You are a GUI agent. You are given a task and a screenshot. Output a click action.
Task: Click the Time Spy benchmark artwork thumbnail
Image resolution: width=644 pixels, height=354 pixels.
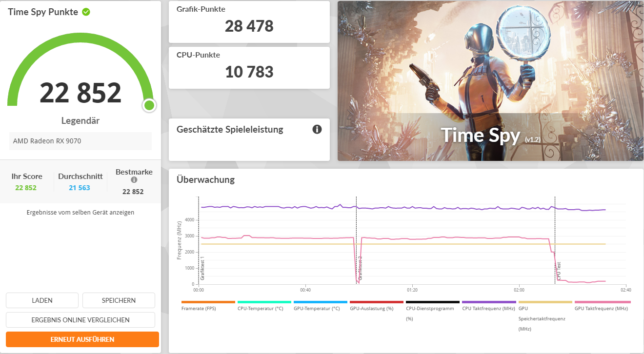click(490, 81)
